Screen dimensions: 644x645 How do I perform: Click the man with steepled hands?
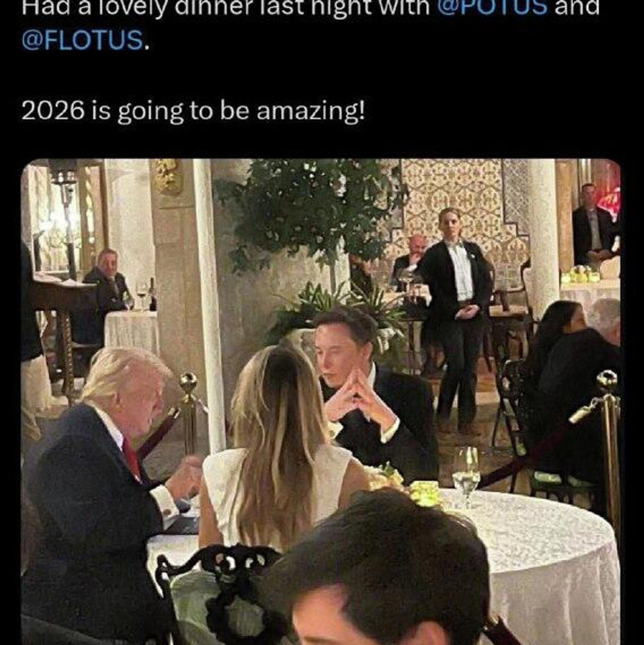tap(362, 386)
